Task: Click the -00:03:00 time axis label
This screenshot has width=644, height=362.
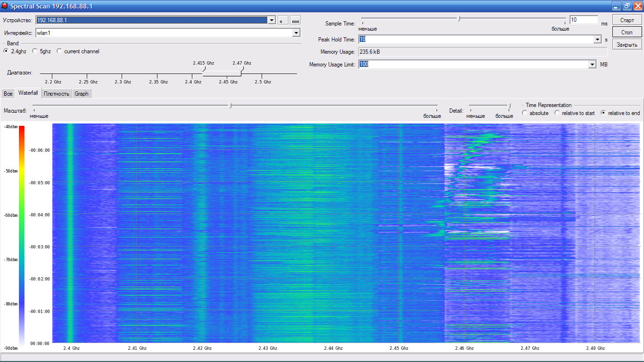Action: click(39, 247)
